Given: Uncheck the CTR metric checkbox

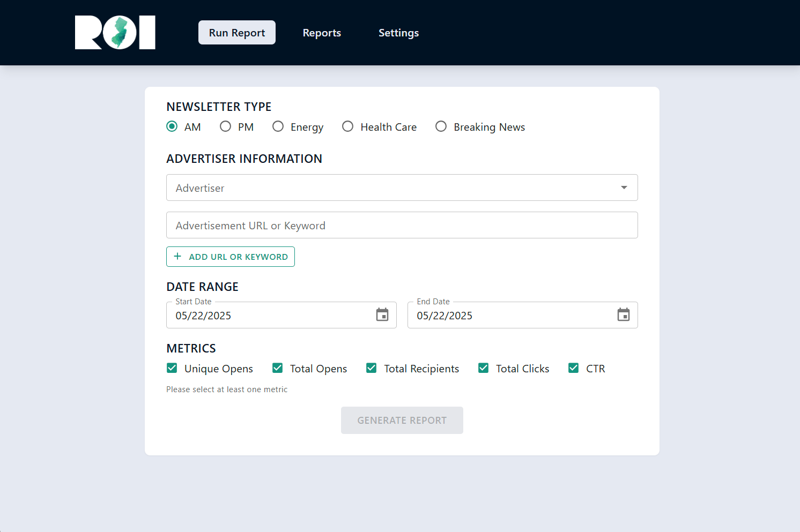Looking at the screenshot, I should tap(574, 368).
